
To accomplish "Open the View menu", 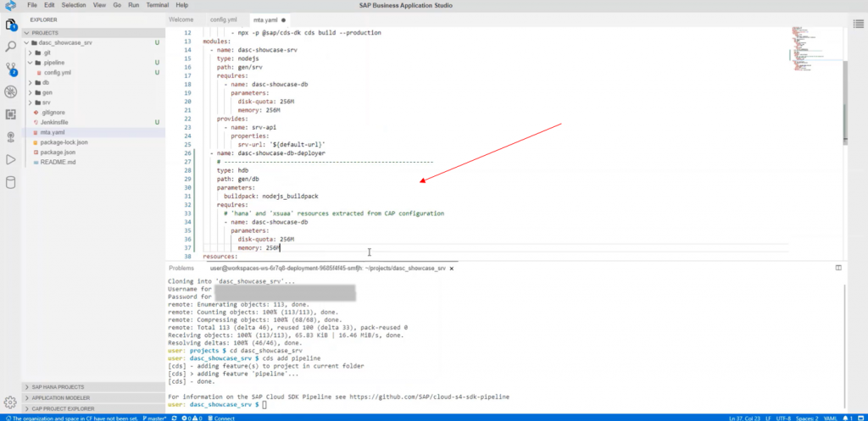I will (99, 5).
